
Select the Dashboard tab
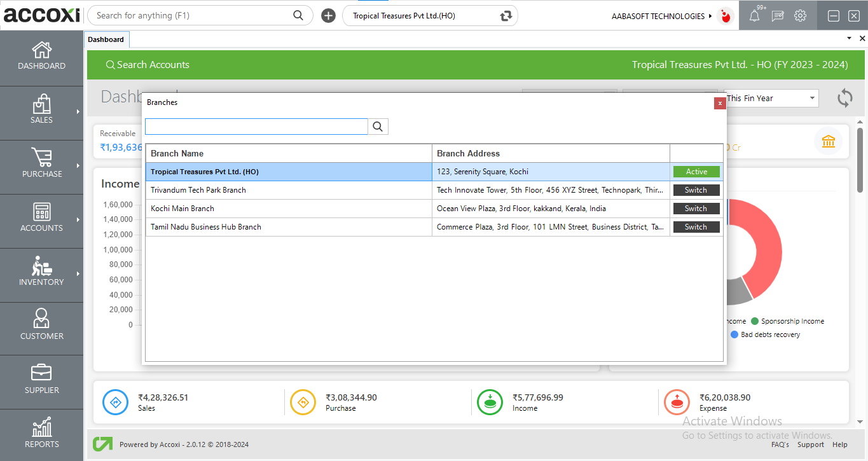tap(106, 39)
